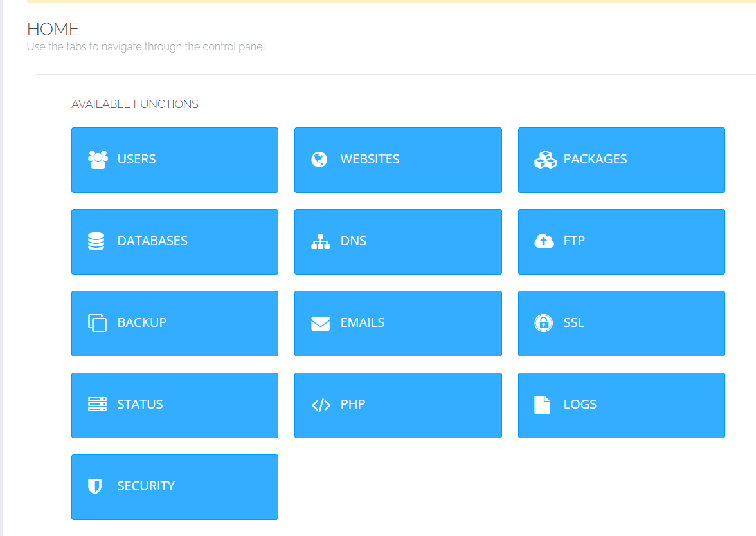756x536 pixels.
Task: Click the Backup copy icon
Action: coord(98,322)
